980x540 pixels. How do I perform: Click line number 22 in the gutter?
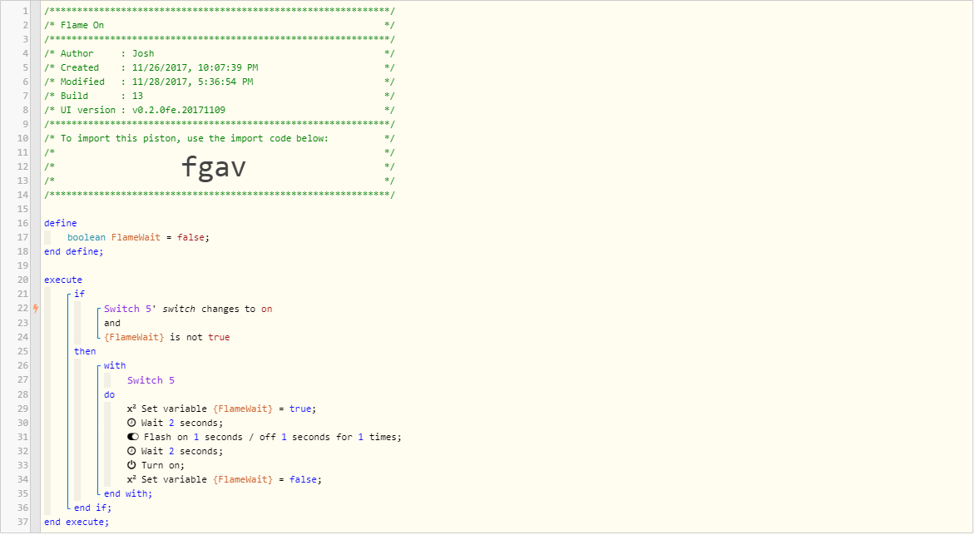[22, 308]
